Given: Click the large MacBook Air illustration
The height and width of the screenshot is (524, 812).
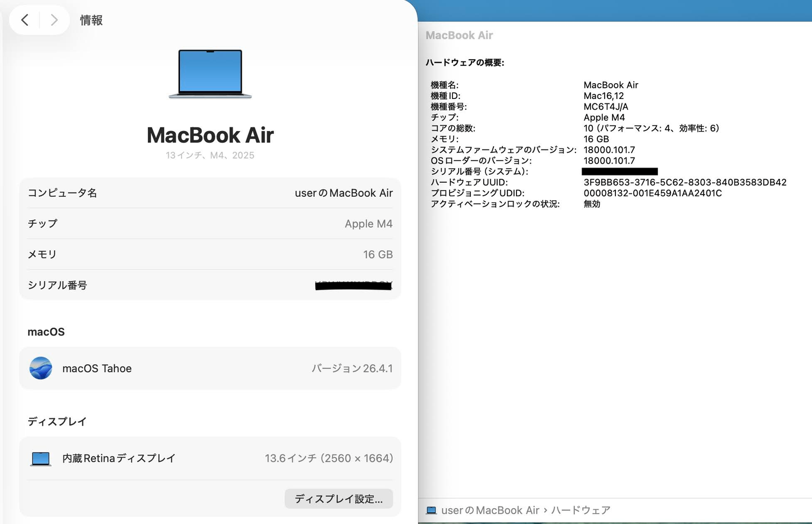Looking at the screenshot, I should point(210,74).
